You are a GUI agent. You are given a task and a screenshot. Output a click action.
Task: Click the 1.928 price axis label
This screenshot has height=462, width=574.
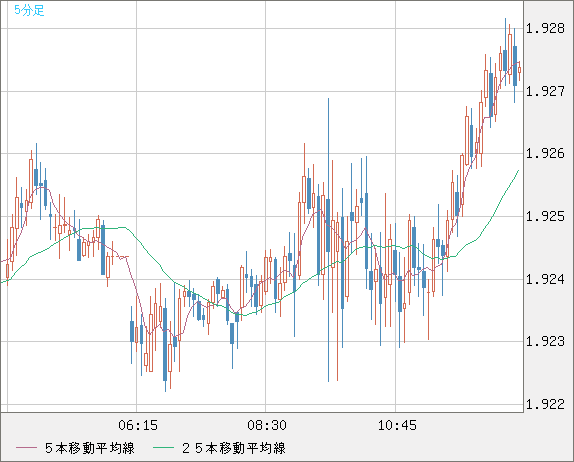545,28
